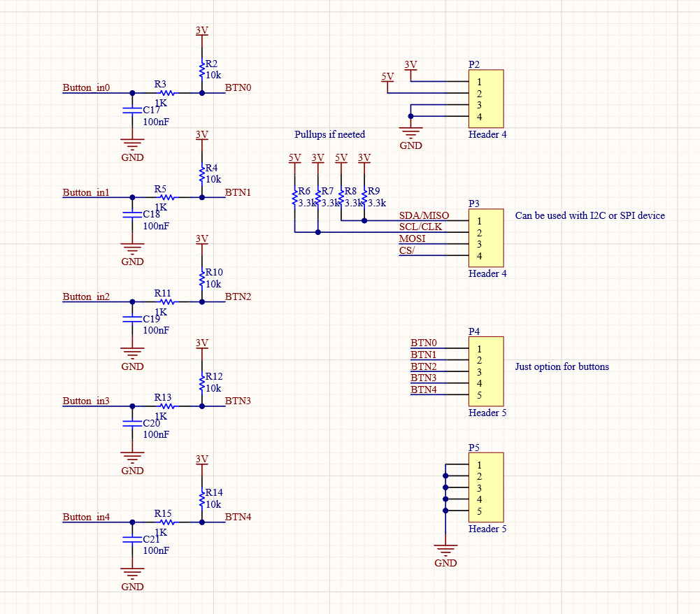The image size is (700, 614).
Task: Select the GND symbol below C21
Action: coord(132,575)
